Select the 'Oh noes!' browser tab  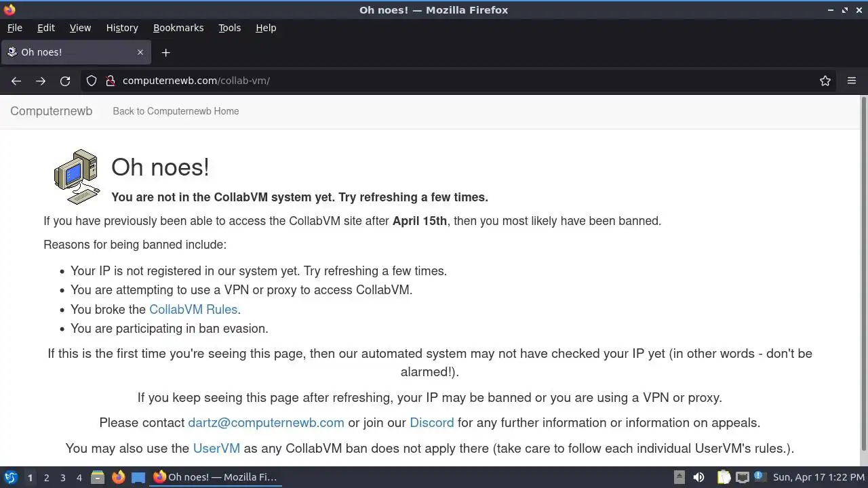click(x=76, y=52)
